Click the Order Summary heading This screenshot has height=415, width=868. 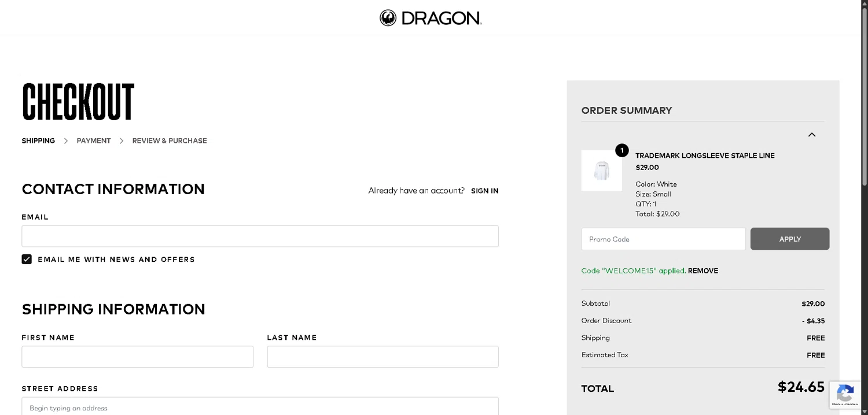pos(627,110)
